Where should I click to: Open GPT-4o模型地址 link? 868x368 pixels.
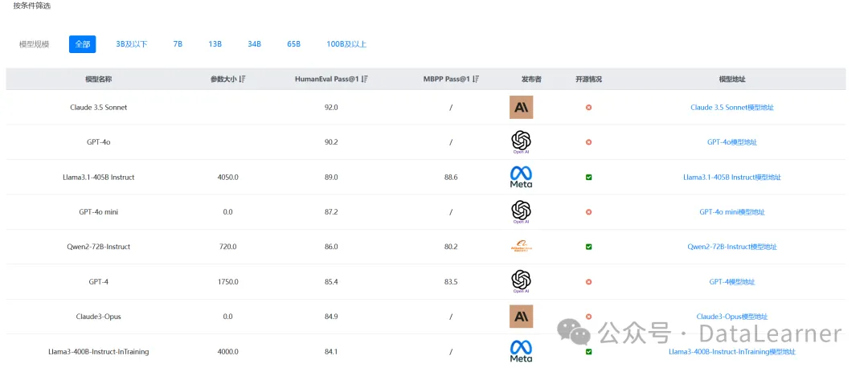[732, 142]
